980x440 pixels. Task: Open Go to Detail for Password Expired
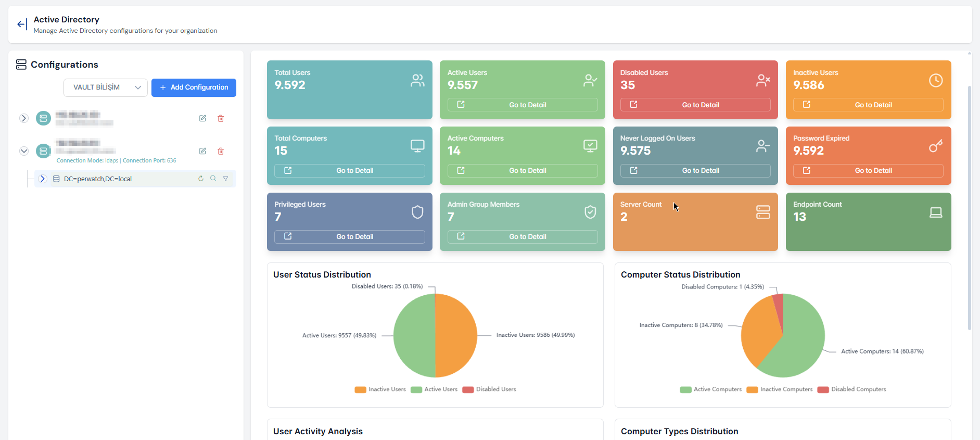(868, 170)
